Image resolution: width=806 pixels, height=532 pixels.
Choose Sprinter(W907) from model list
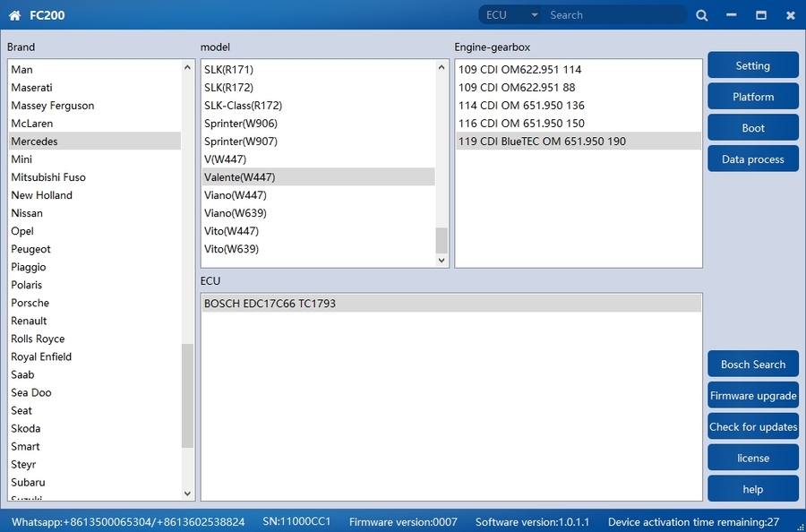[230, 142]
